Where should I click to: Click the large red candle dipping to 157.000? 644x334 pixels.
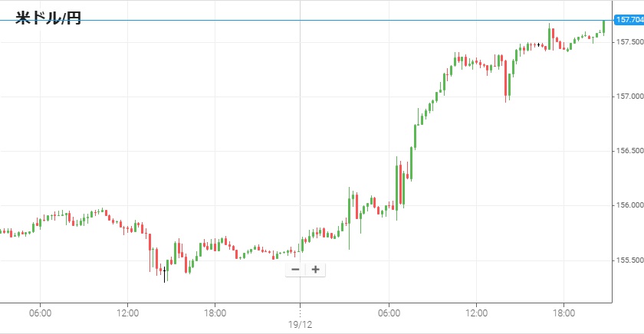507,79
